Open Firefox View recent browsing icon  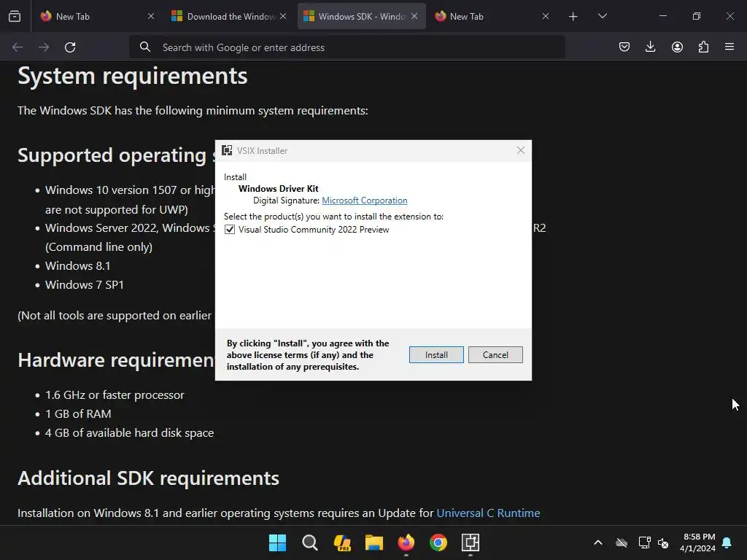pyautogui.click(x=15, y=17)
